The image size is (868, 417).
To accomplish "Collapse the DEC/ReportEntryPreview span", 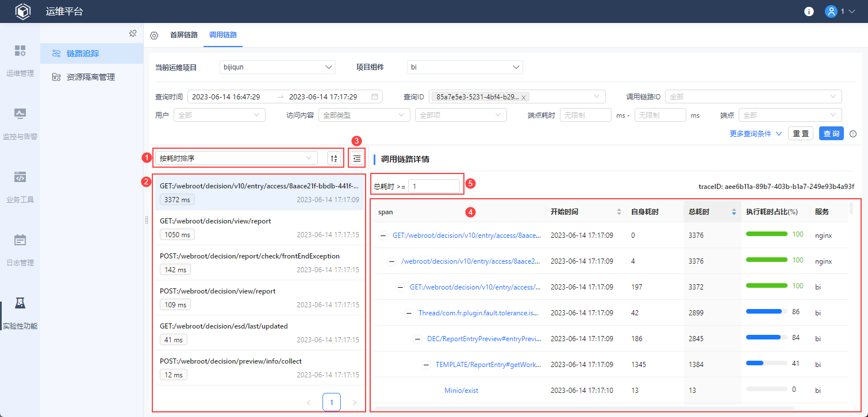I will click(x=418, y=339).
